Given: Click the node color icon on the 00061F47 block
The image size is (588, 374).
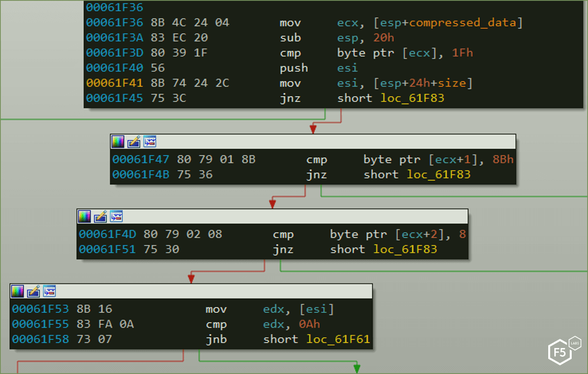Looking at the screenshot, I should pos(118,142).
